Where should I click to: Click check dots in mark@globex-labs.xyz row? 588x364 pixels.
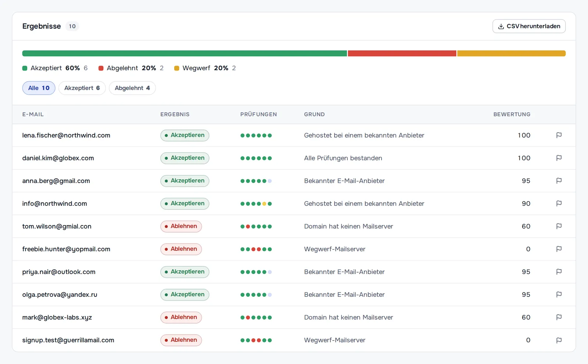pos(256,318)
